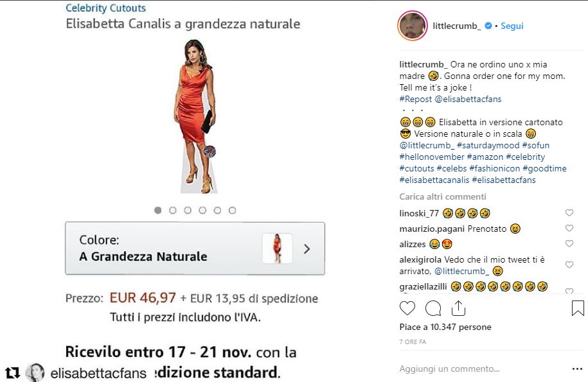This screenshot has height=382, width=588.
Task: Save the post with the bookmark icon
Action: (x=578, y=308)
